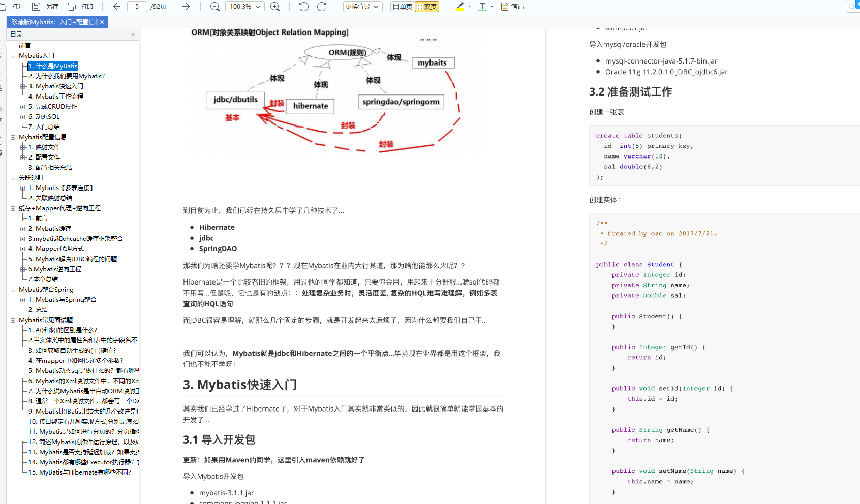
Task: Click the plus icon to add new tab
Action: click(115, 22)
